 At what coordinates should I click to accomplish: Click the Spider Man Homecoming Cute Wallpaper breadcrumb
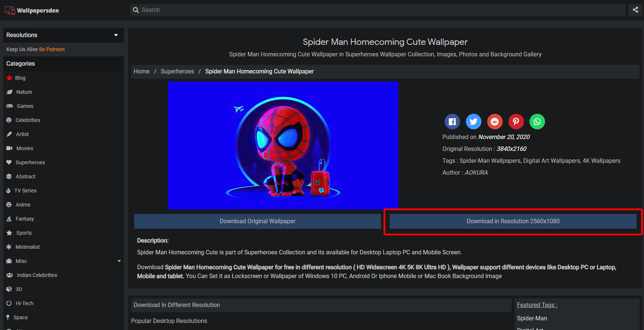pyautogui.click(x=259, y=72)
